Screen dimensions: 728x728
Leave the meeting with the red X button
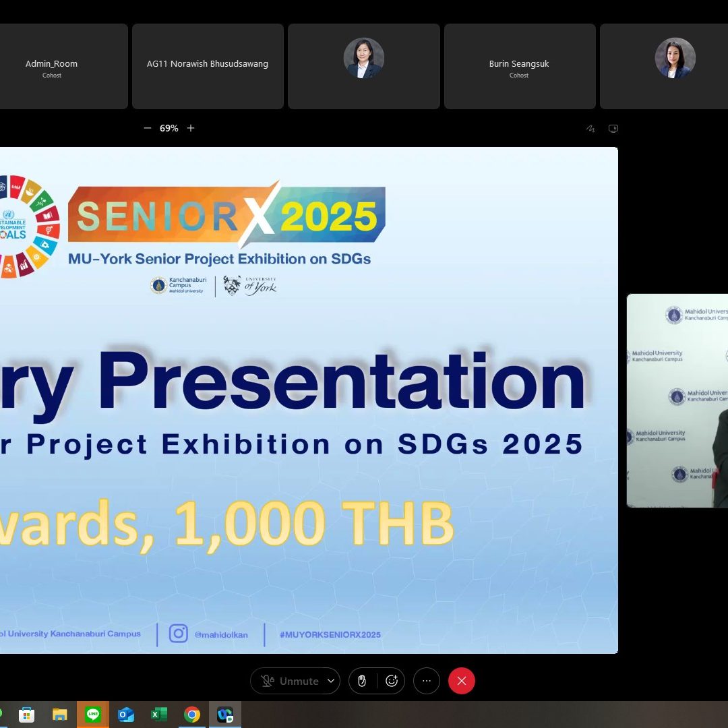pos(462,681)
